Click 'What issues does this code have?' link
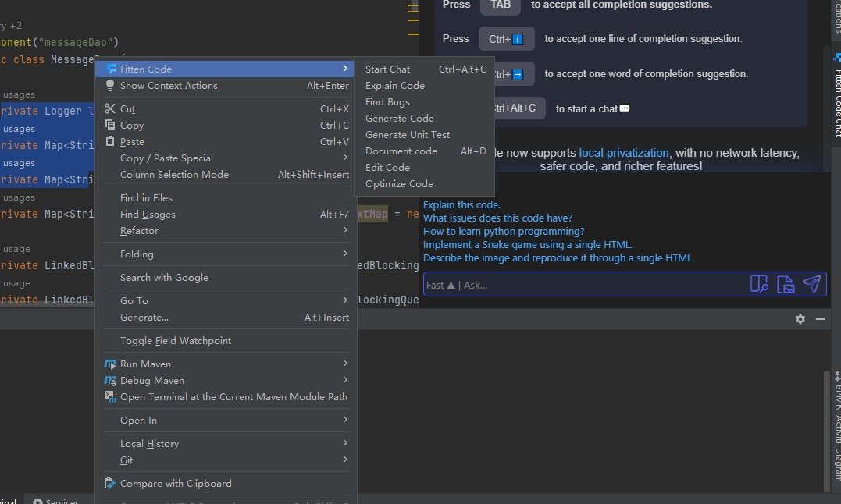Image resolution: width=841 pixels, height=504 pixels. pyautogui.click(x=497, y=218)
